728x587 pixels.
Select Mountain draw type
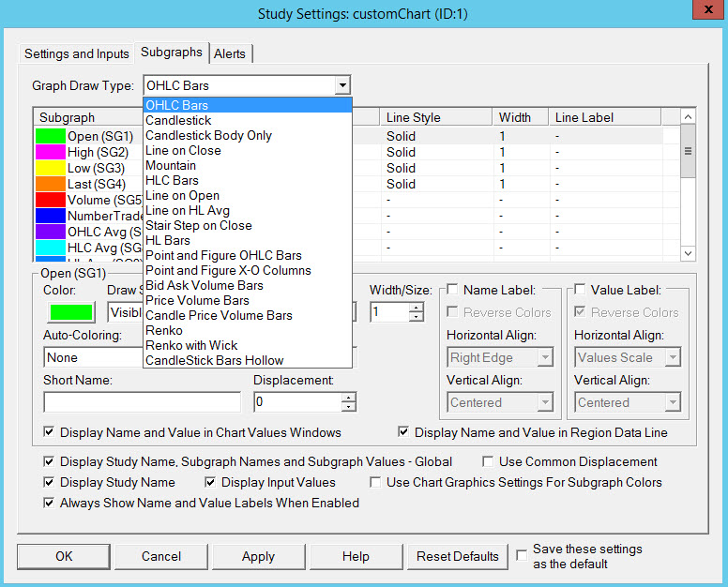click(x=248, y=166)
